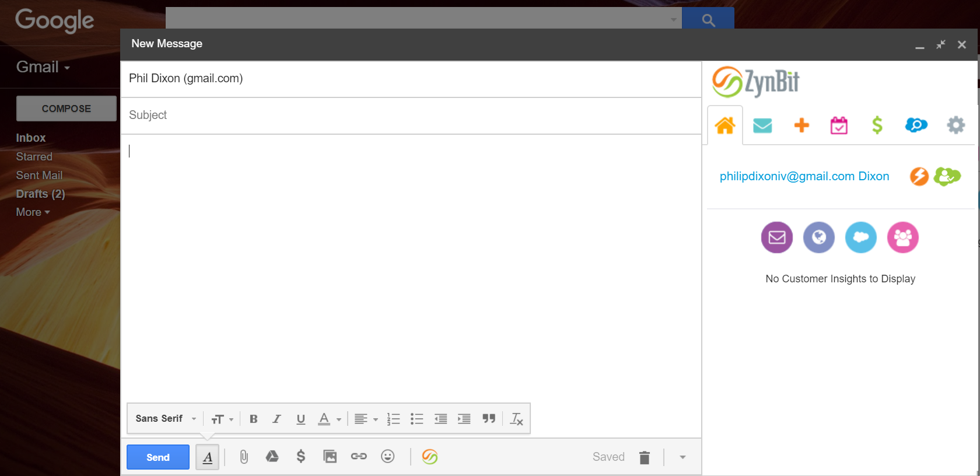This screenshot has height=476, width=980.
Task: Open the Inbox folder
Action: [31, 138]
